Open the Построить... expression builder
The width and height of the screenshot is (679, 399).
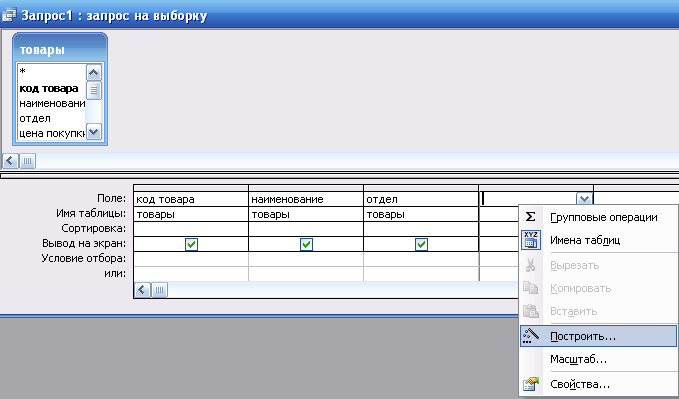click(598, 336)
